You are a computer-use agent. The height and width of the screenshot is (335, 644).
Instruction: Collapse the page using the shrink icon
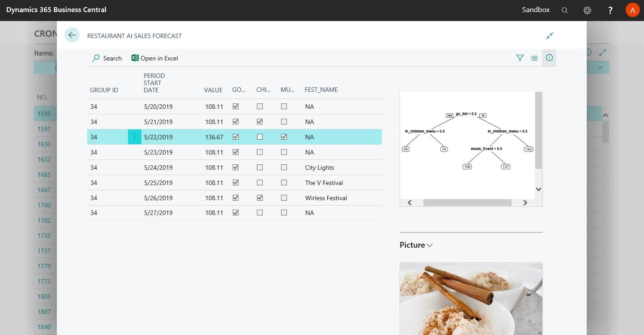coord(550,36)
